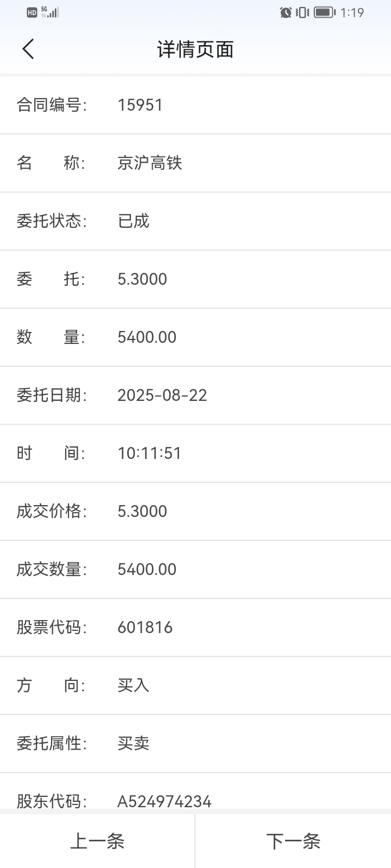Tap the HD status icon
391x868 pixels.
pos(32,12)
